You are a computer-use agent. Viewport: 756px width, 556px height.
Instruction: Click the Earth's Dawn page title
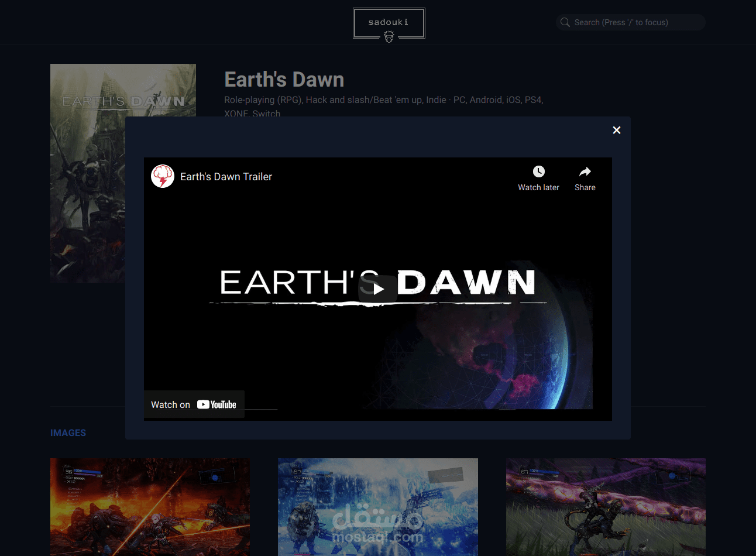[x=284, y=80]
